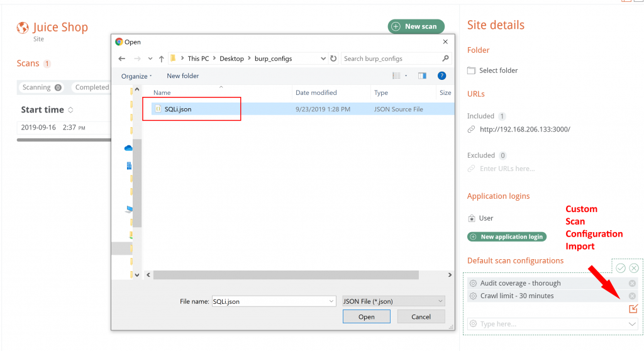
Task: Open the Organize menu
Action: pyautogui.click(x=136, y=76)
